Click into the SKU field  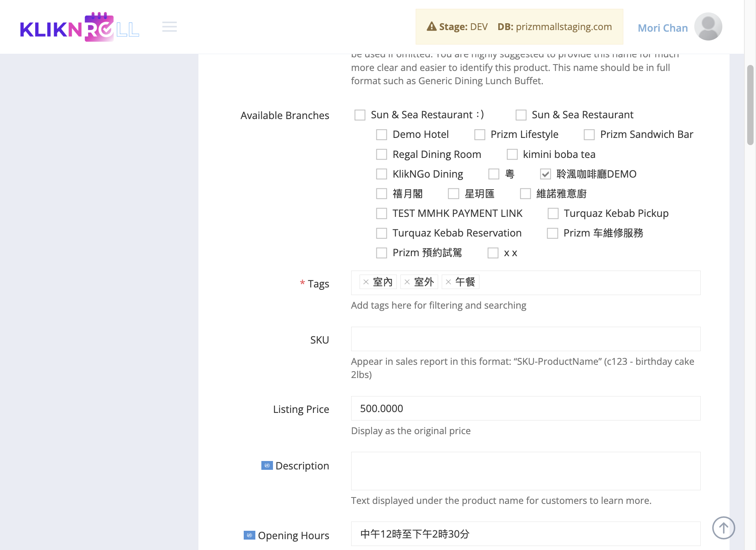tap(526, 339)
